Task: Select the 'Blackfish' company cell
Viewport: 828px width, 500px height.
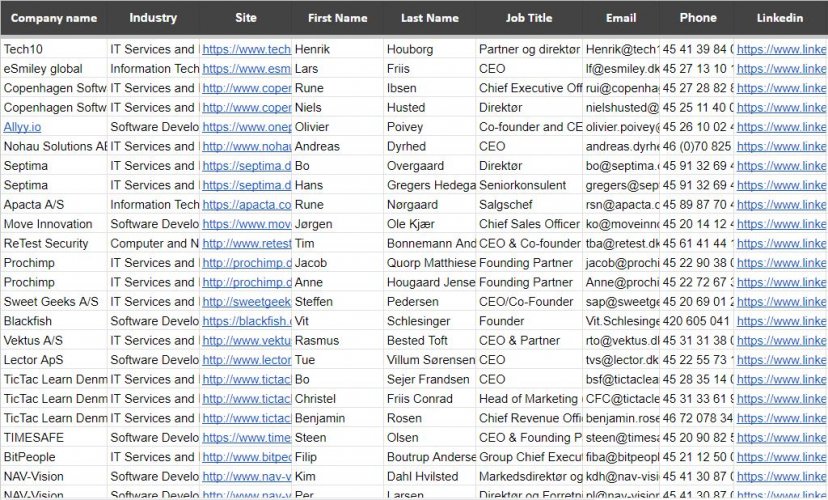Action: [54, 322]
